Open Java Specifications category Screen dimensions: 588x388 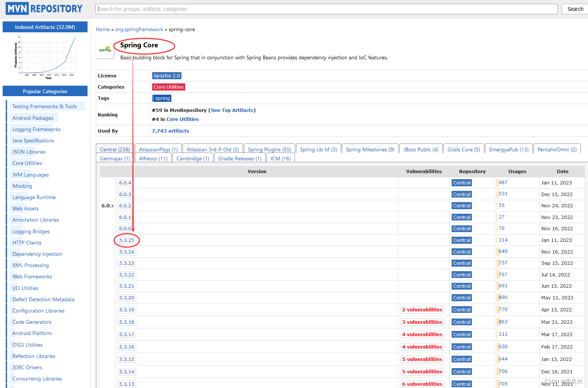[33, 140]
